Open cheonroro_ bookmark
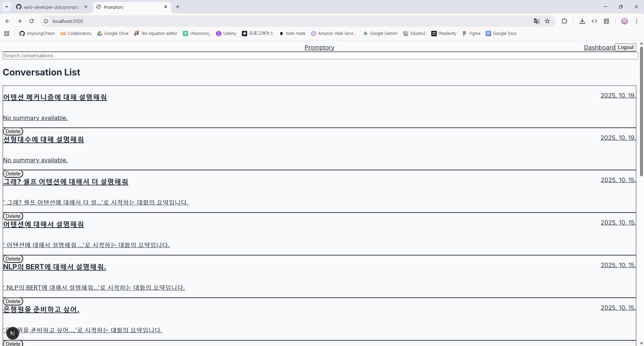 pos(197,34)
